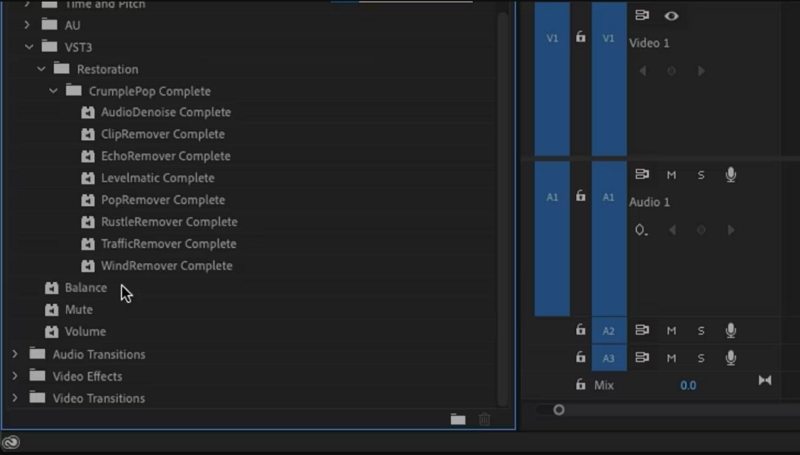This screenshot has width=800, height=455.
Task: Select the RustleRemover Complete effect
Action: [x=169, y=222]
